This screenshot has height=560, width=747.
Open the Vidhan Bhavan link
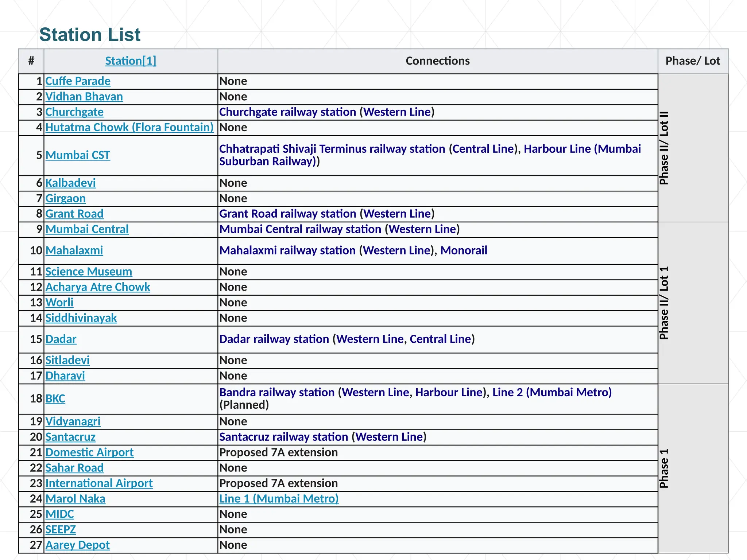pyautogui.click(x=84, y=97)
